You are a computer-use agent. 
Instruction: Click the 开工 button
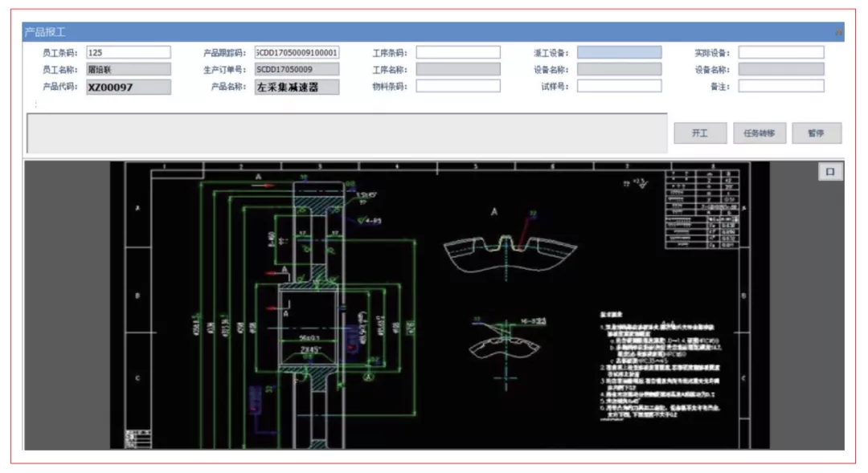(x=700, y=133)
